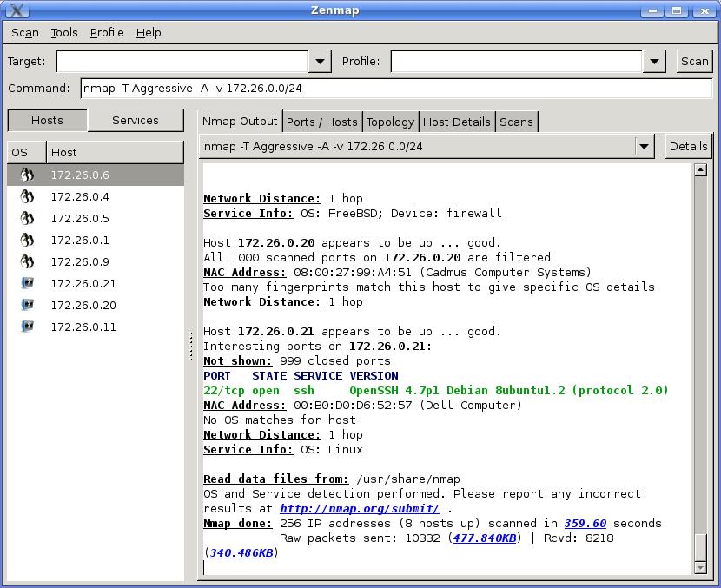Switch to the Services view toggle
Viewport: 721px width, 588px height.
pos(136,121)
